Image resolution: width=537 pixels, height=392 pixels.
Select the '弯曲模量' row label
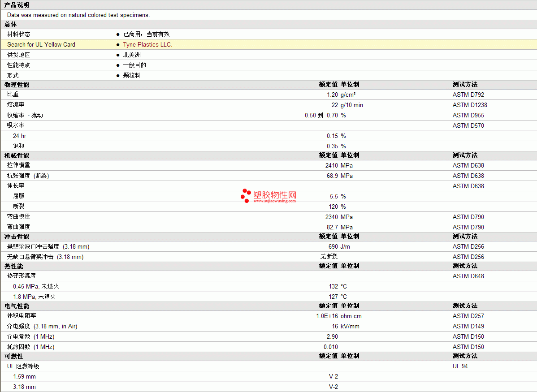[x=18, y=216]
